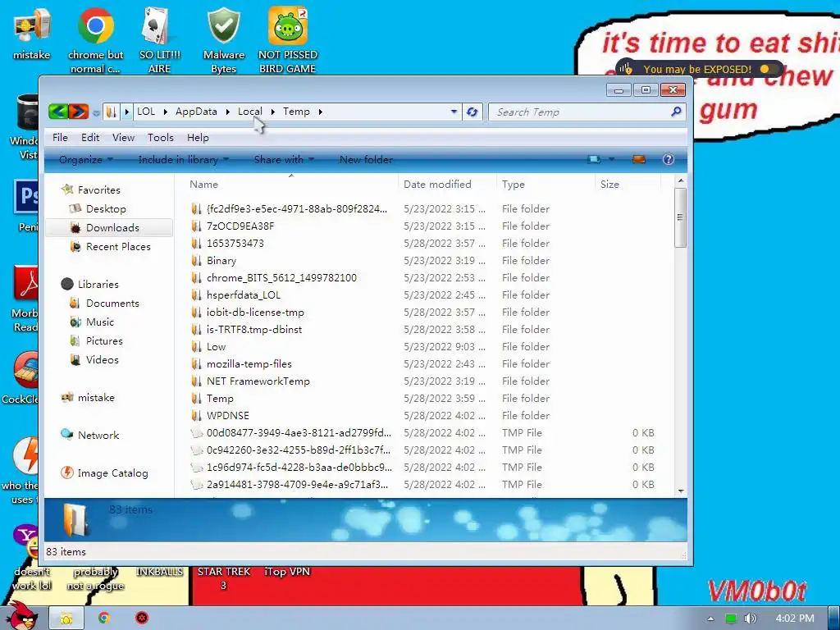The image size is (840, 630).
Task: Sort by the Date modified column
Action: [447, 185]
